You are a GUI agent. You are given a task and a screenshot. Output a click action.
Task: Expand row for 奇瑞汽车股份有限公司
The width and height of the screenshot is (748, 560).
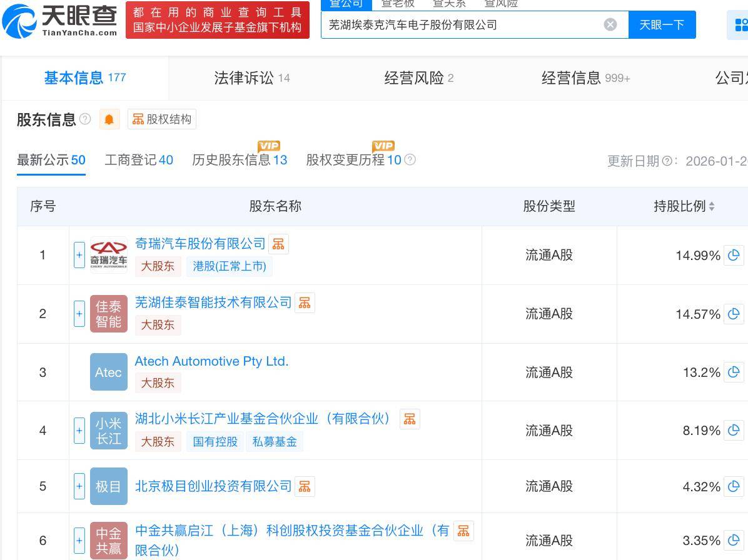tap(79, 255)
